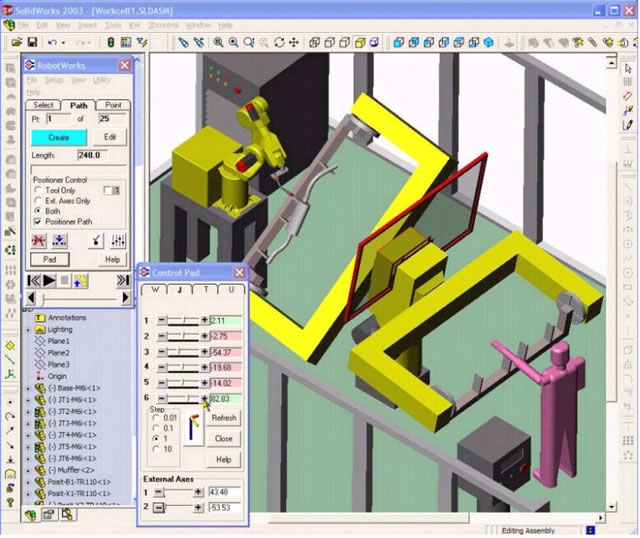Click the yellow path loop icon beside stop

coord(80,281)
